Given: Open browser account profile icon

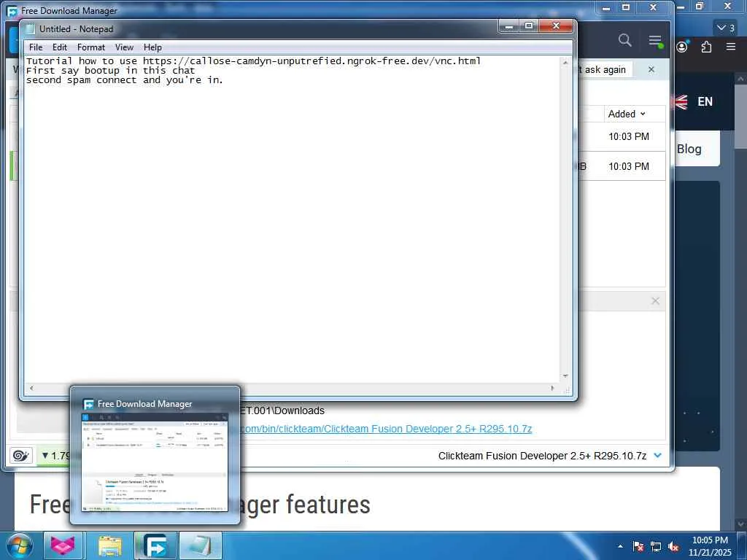Looking at the screenshot, I should click(682, 47).
